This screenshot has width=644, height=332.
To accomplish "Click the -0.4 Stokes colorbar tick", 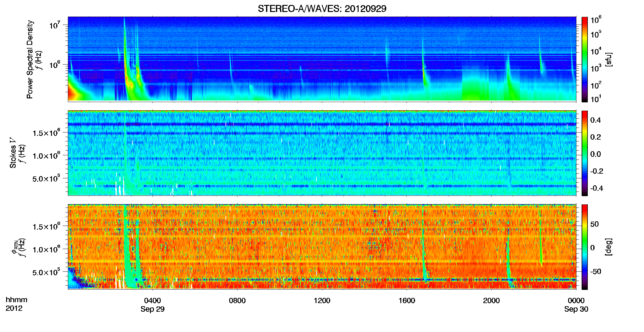I will pos(596,188).
